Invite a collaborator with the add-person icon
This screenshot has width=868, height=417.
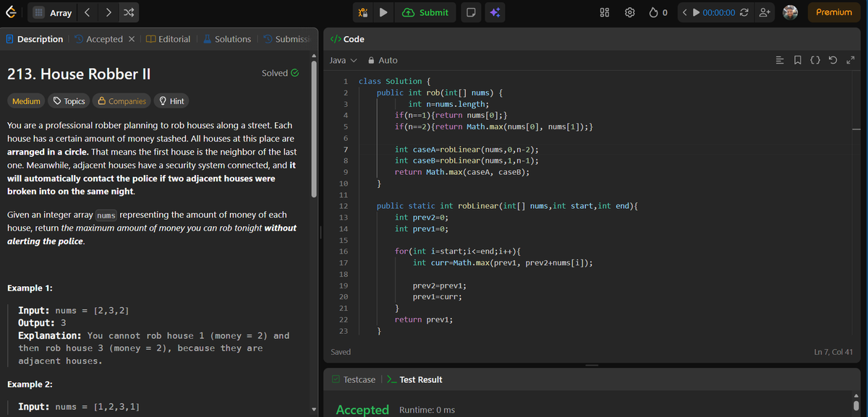pos(764,12)
